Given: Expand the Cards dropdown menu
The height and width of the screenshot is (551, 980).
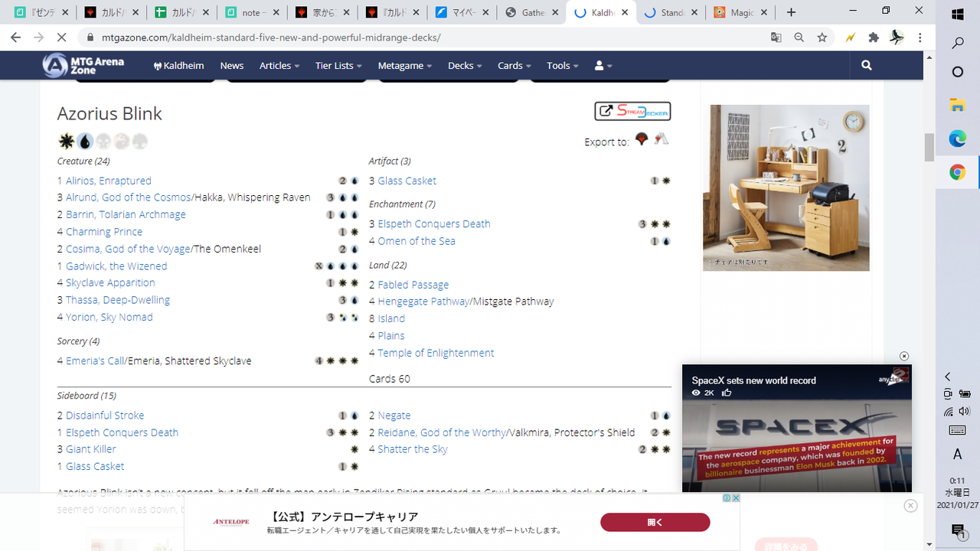Looking at the screenshot, I should point(514,66).
